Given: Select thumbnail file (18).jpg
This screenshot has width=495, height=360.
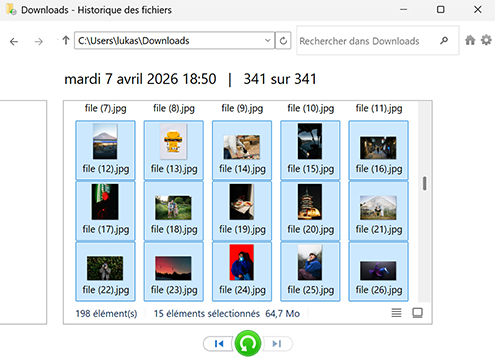Looking at the screenshot, I should click(x=174, y=211).
